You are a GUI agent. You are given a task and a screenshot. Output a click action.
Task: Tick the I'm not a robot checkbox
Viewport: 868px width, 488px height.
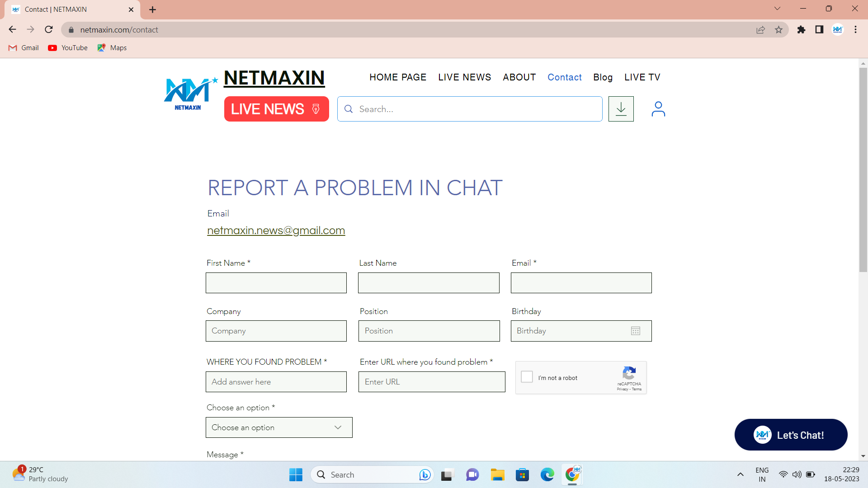(527, 377)
